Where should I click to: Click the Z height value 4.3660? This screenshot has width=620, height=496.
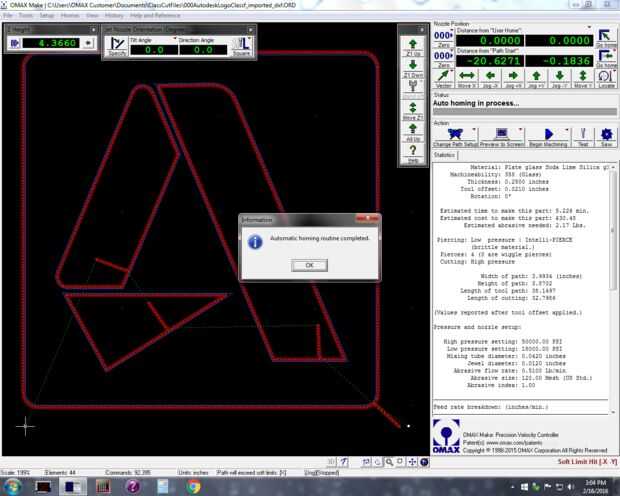[51, 43]
